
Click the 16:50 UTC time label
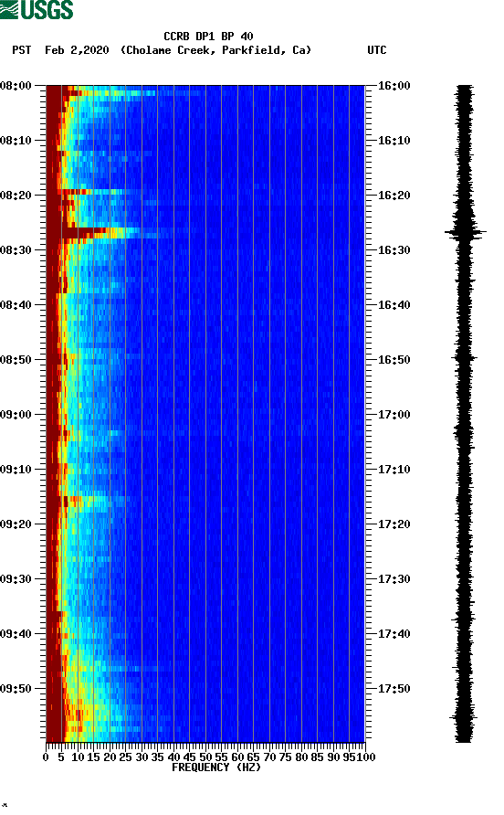(394, 360)
